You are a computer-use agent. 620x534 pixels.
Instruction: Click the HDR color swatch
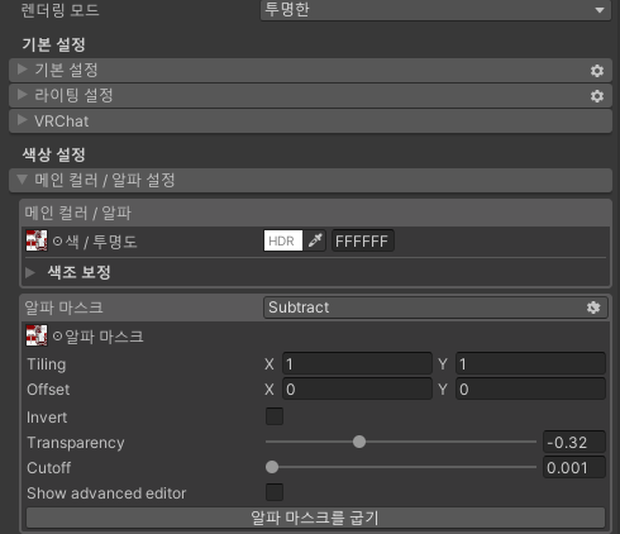pos(283,240)
